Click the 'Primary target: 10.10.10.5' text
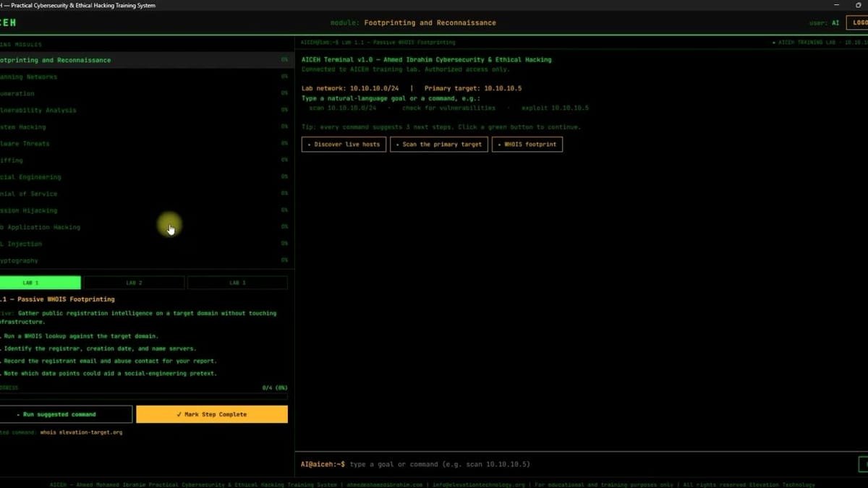Image resolution: width=868 pixels, height=488 pixels. click(473, 88)
